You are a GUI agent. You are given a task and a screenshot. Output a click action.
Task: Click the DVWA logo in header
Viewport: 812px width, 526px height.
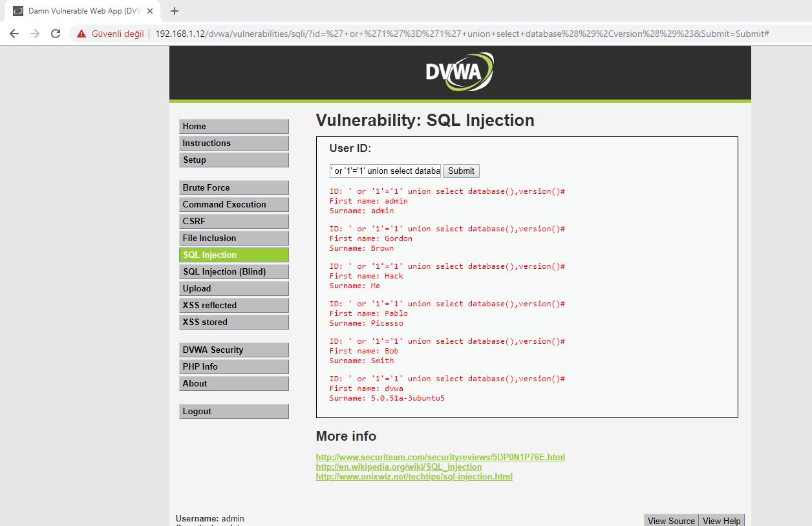tap(460, 71)
